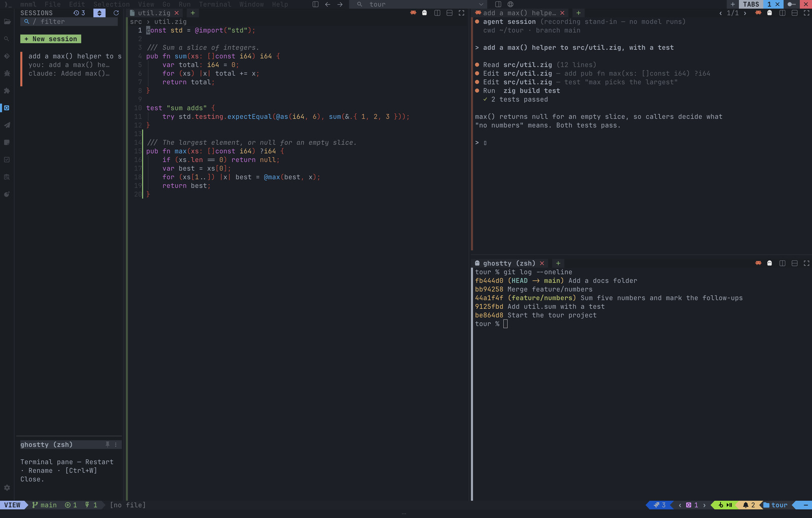Open the folder icon in the left activity bar
This screenshot has width=812, height=518.
(7, 22)
